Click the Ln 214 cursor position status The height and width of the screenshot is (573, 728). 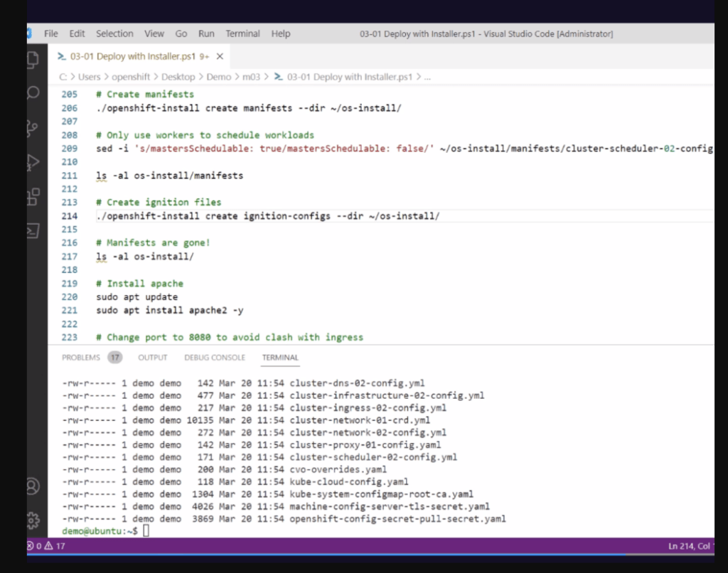click(x=690, y=546)
